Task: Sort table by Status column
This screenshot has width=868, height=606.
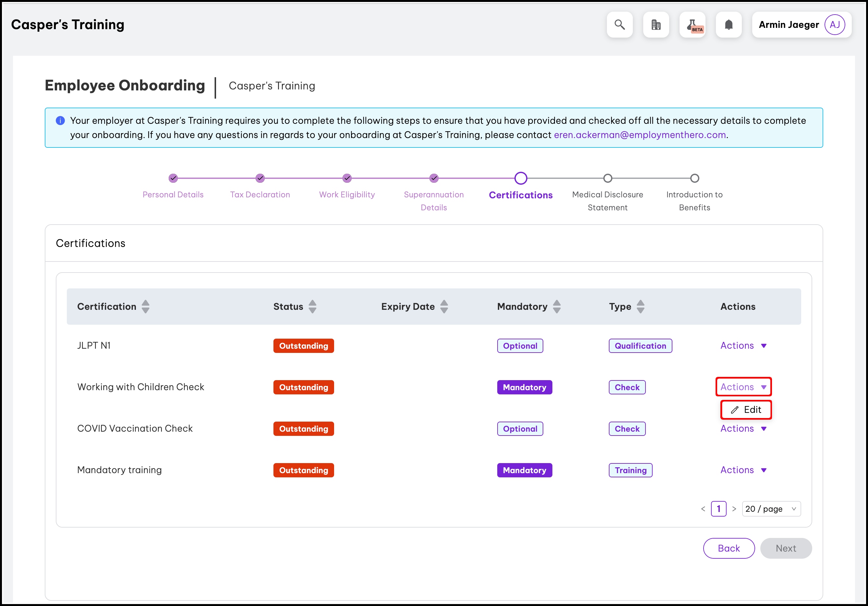Action: tap(312, 307)
